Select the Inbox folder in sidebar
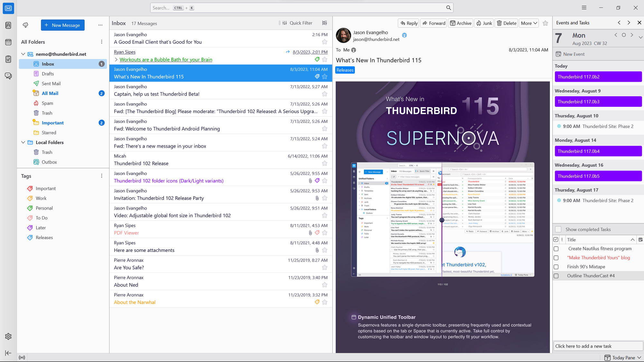 pyautogui.click(x=48, y=64)
